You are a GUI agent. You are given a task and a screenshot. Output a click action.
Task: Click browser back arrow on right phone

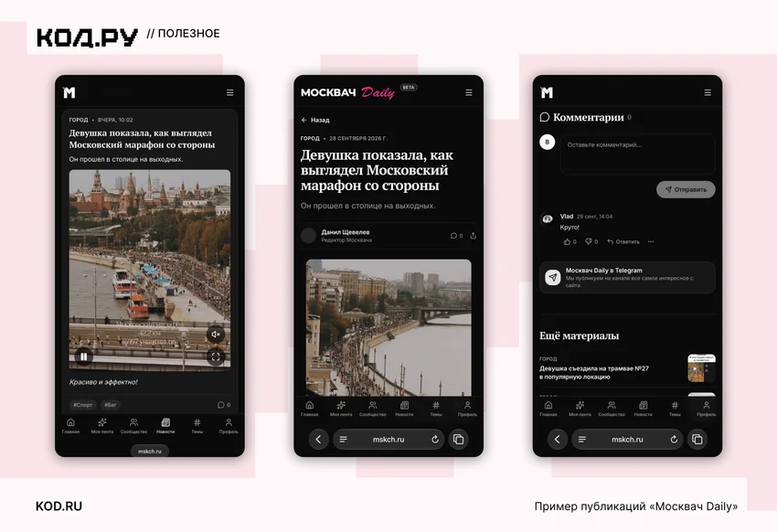[x=558, y=439]
